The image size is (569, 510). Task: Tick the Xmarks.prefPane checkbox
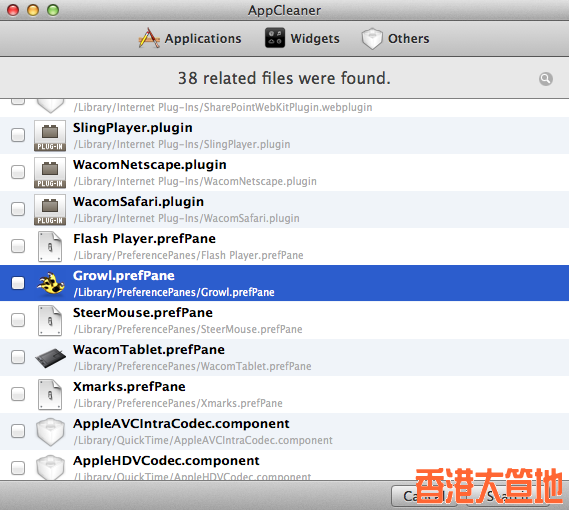18,394
